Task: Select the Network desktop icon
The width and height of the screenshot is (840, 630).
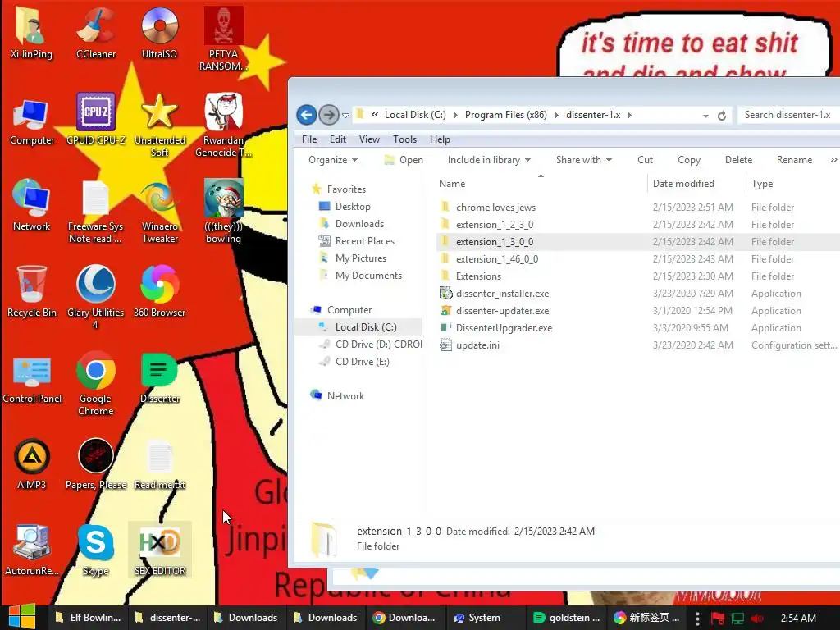Action: coord(32,204)
